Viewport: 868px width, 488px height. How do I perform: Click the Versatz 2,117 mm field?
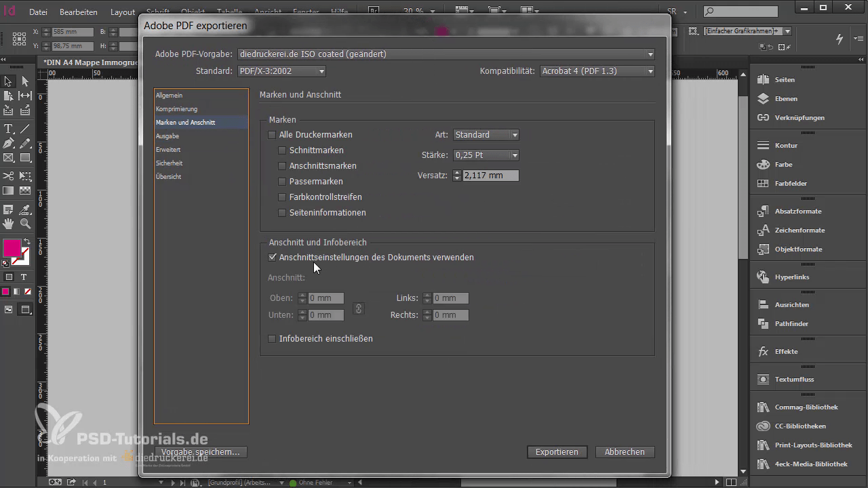491,176
